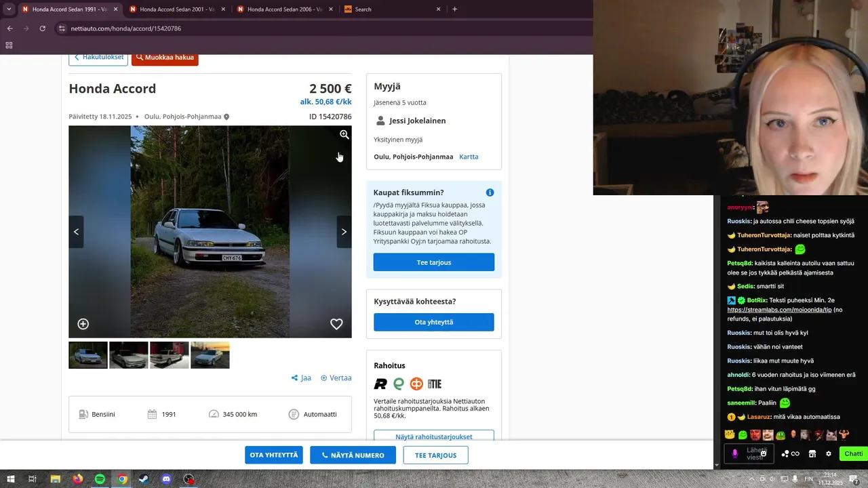Click the Tee tarjous button in Kaupat fiksummin
The width and height of the screenshot is (868, 488).
pos(434,262)
